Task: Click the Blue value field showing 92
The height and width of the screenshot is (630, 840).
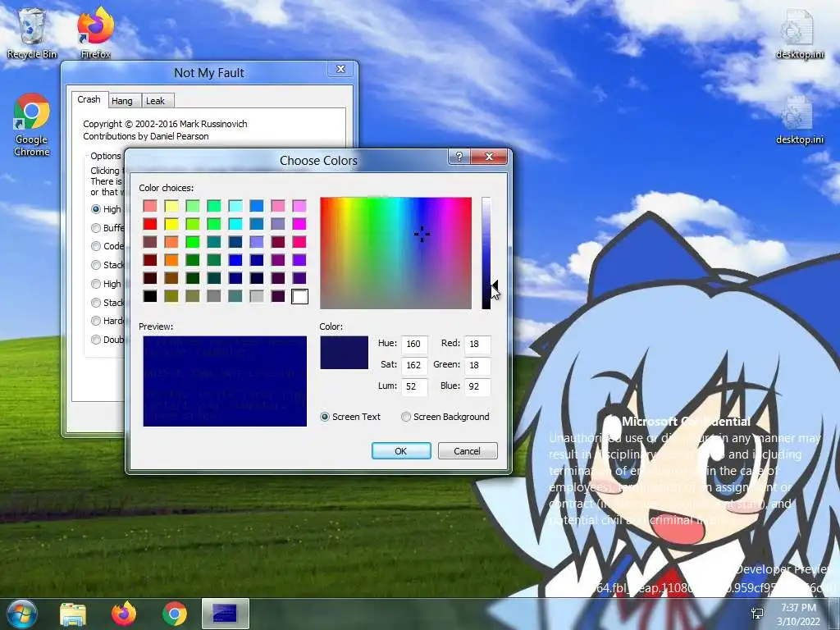Action: (x=477, y=386)
